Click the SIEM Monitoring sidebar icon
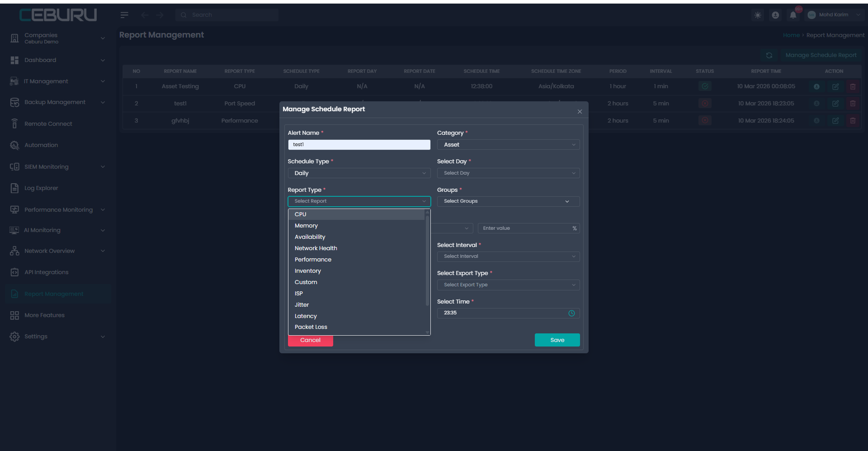 tap(14, 167)
